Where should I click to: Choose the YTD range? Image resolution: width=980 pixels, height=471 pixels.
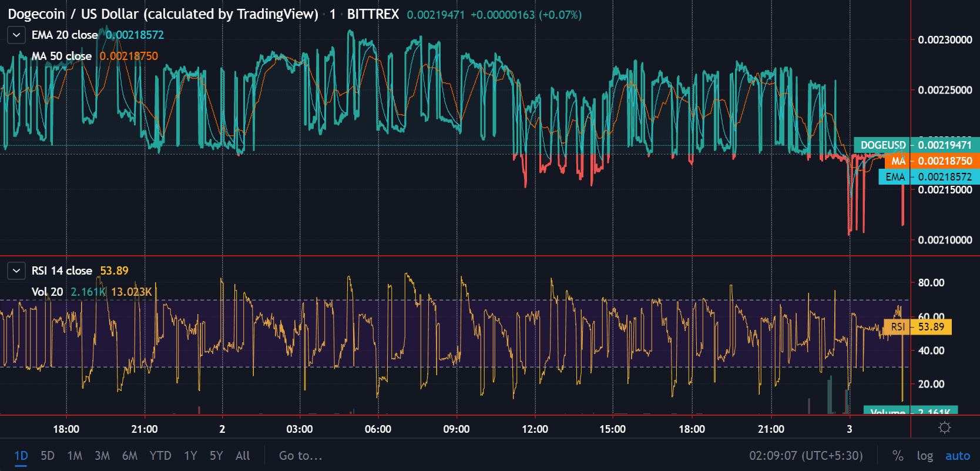point(160,456)
